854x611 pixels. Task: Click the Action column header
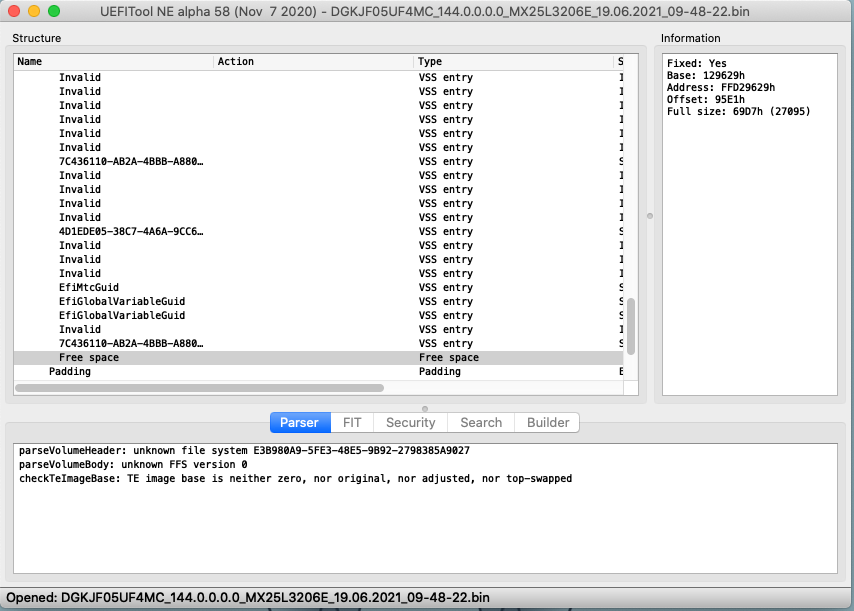point(313,62)
